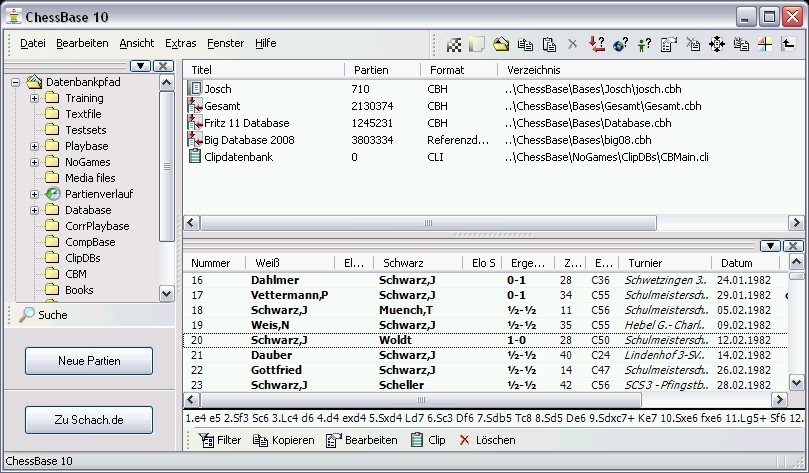Open the Extras menu
Viewport: 809px width, 473px height.
point(181,44)
